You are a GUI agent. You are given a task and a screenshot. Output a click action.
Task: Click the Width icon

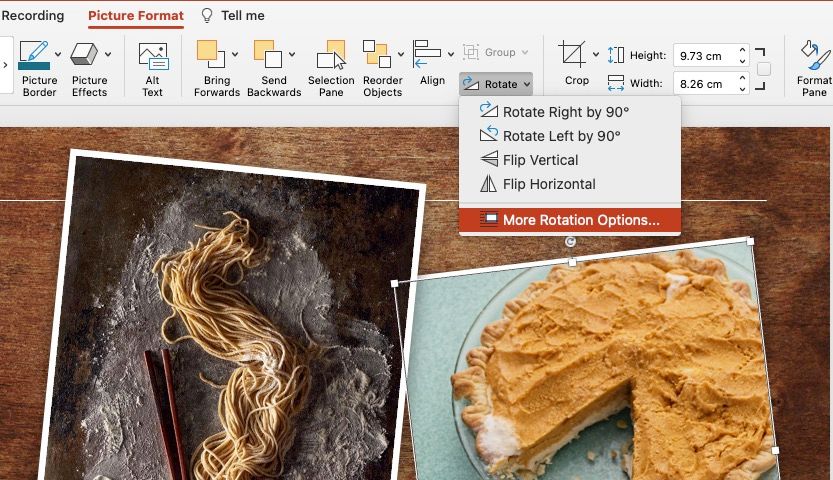[616, 83]
